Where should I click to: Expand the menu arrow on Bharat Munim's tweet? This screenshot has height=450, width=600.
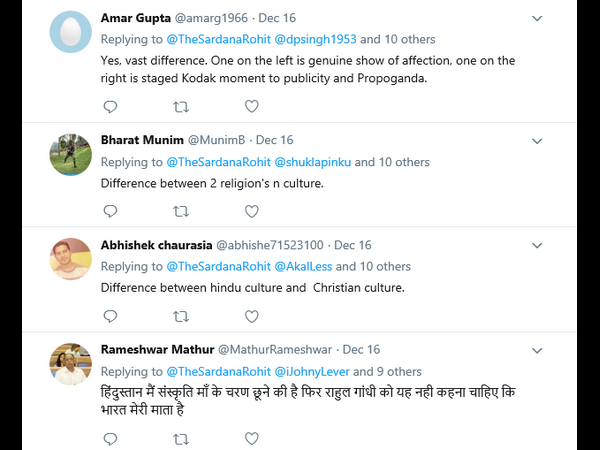tap(537, 140)
